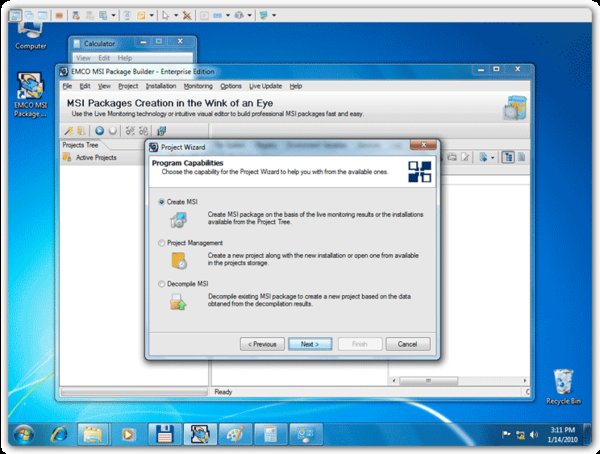Select the Active Projects tree node
Viewport: 600px width, 454px height.
point(96,157)
